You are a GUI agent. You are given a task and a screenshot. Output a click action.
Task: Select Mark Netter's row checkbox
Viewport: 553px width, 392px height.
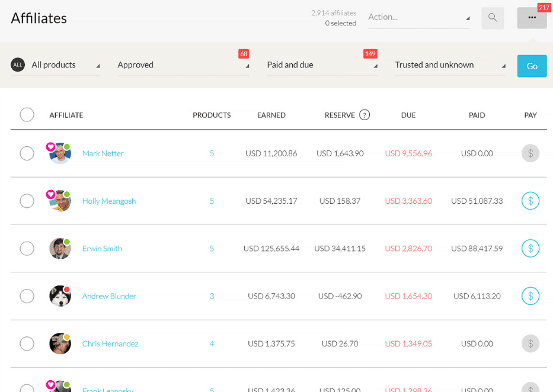pos(27,153)
